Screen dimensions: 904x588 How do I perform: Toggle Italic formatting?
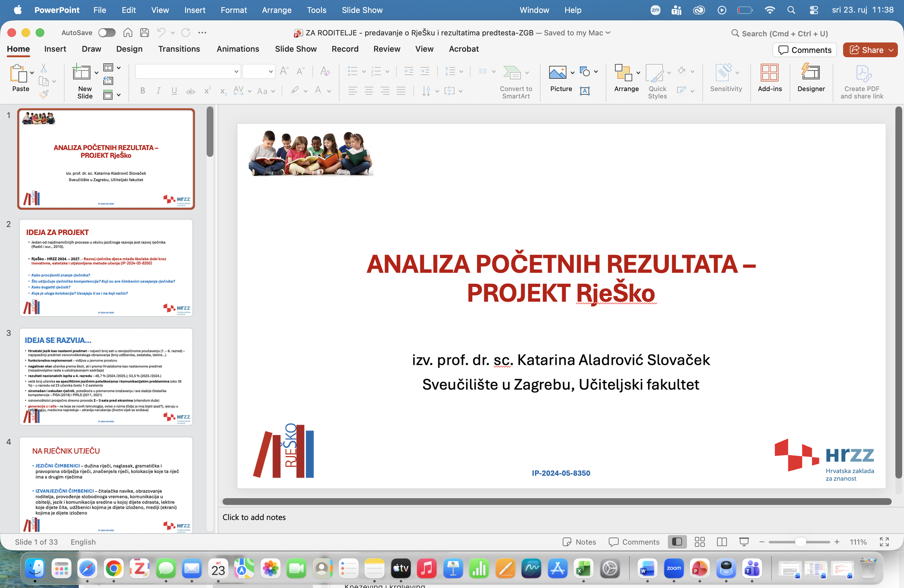click(158, 91)
